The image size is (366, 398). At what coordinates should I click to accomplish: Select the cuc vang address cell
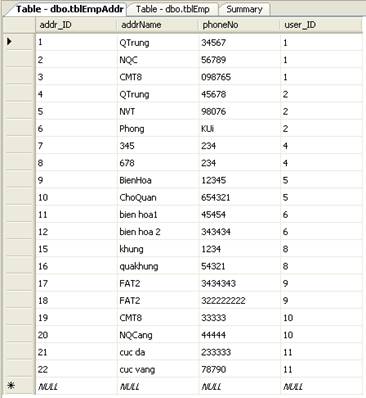pos(158,369)
